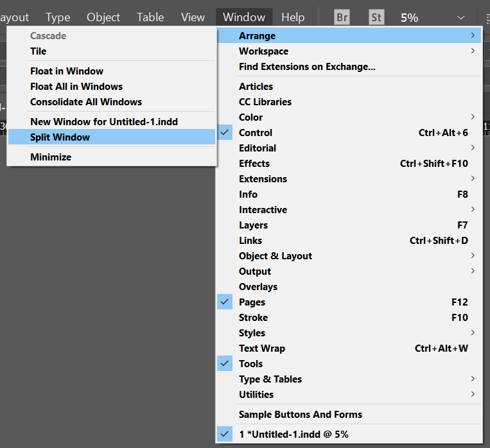Expand the Arrange submenu

pyautogui.click(x=349, y=35)
